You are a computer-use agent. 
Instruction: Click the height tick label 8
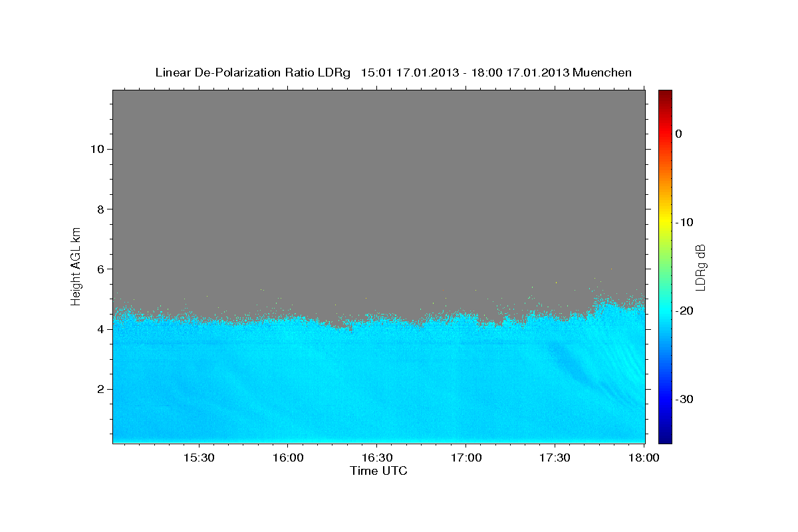[99, 209]
